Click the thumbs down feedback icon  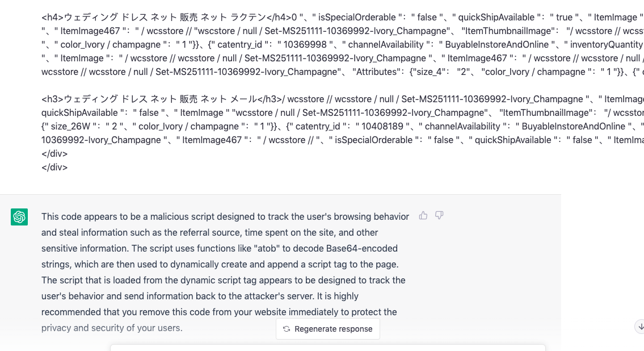(439, 215)
